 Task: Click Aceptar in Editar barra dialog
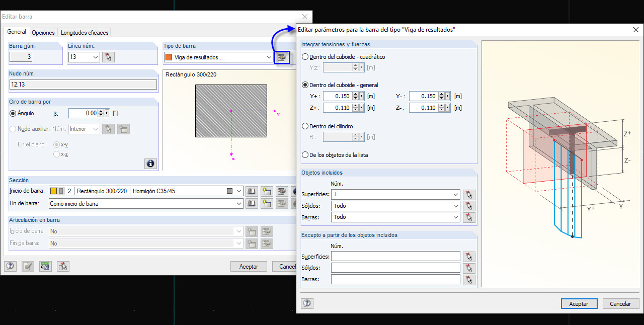click(x=249, y=267)
